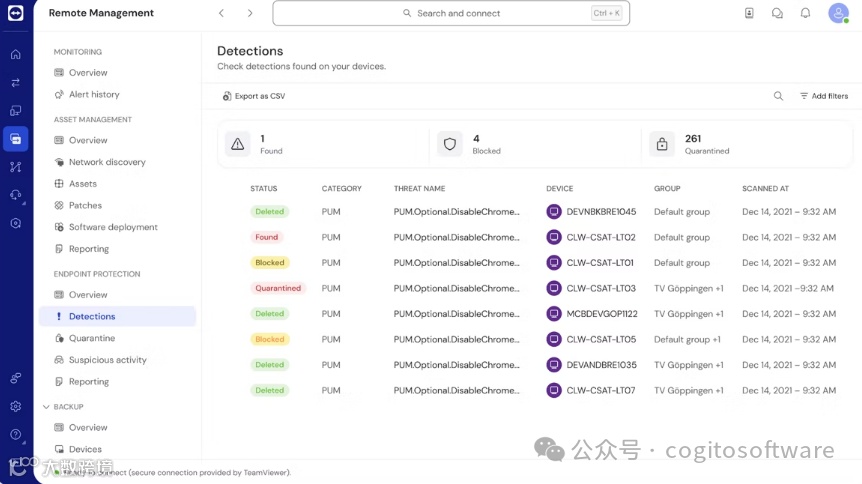Click device icon beside MCBDEVGOP1122

click(x=554, y=314)
